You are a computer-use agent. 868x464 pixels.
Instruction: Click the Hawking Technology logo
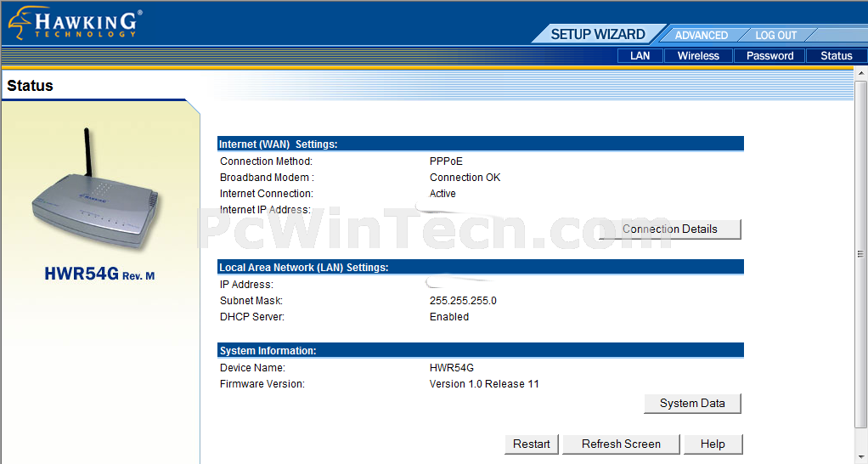click(75, 23)
